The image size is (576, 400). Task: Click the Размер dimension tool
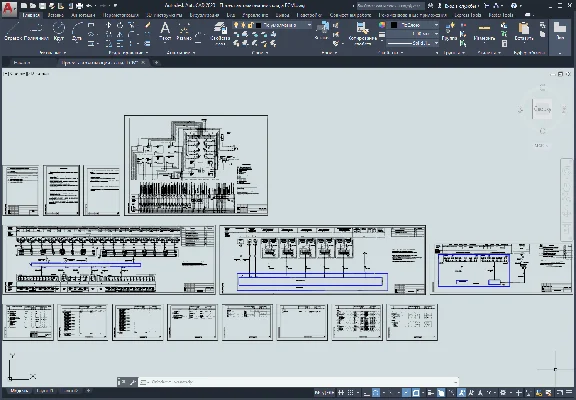183,32
